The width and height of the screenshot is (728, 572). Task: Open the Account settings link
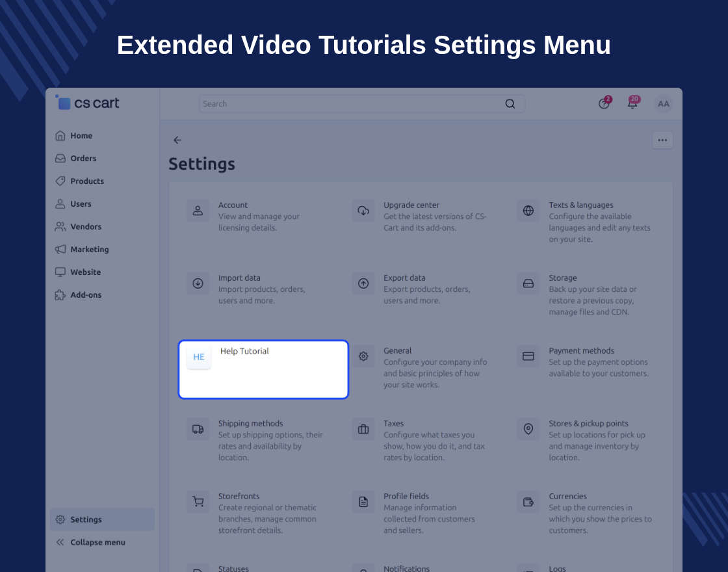coord(233,205)
